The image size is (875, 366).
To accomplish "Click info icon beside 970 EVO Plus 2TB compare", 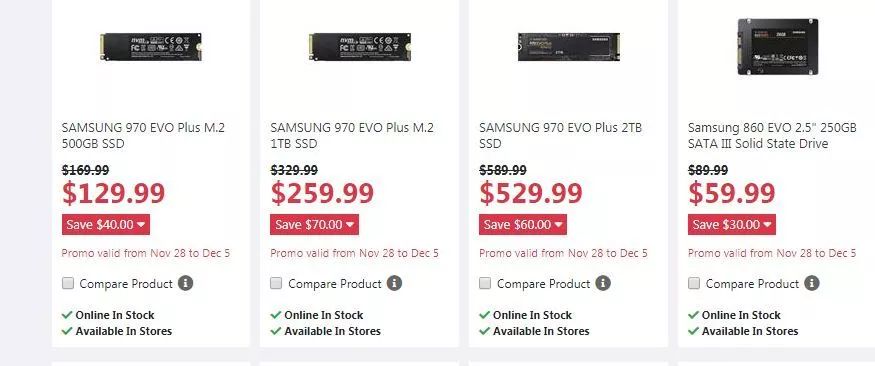I will pyautogui.click(x=603, y=283).
